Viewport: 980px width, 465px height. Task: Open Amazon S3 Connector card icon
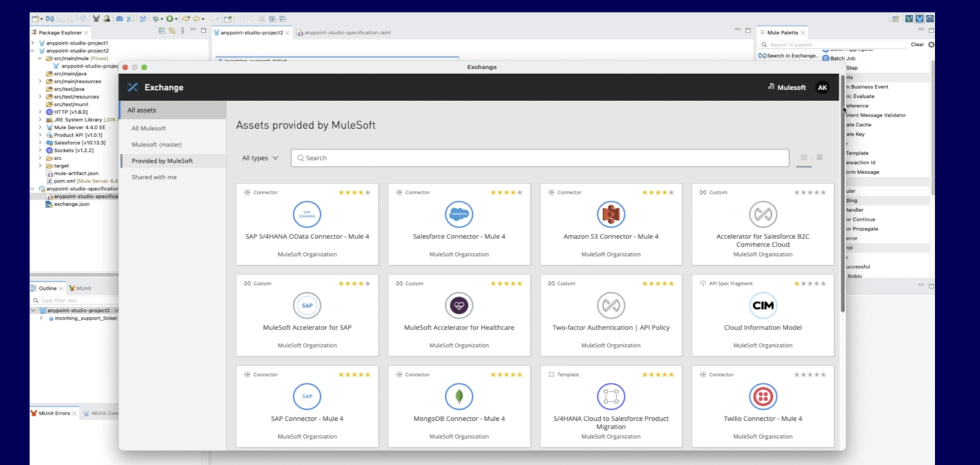tap(611, 214)
